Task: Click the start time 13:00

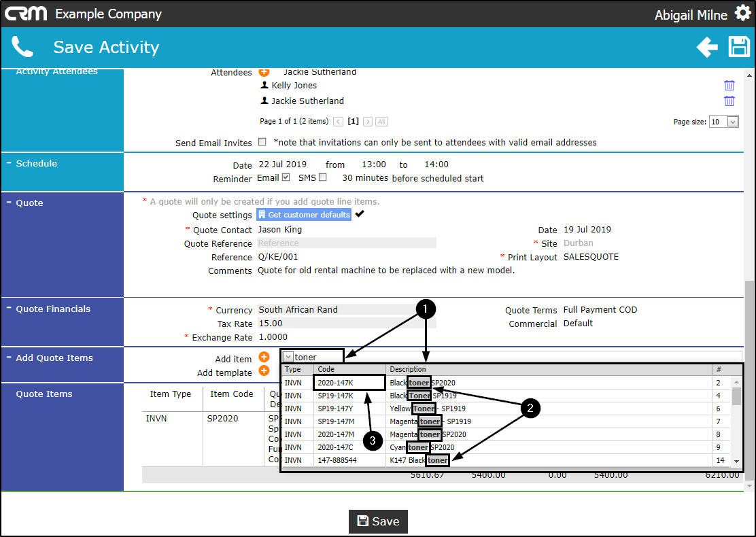Action: (x=374, y=164)
